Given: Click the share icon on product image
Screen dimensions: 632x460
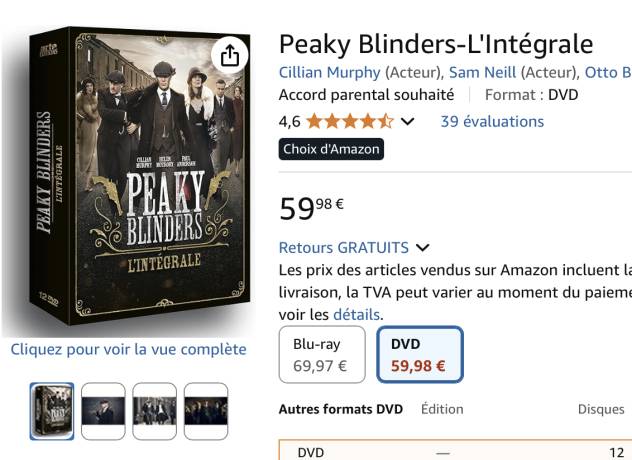Looking at the screenshot, I should (x=230, y=55).
